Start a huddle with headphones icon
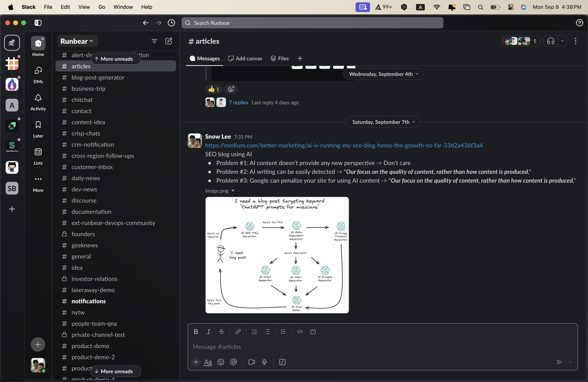588x382 pixels. tap(551, 41)
